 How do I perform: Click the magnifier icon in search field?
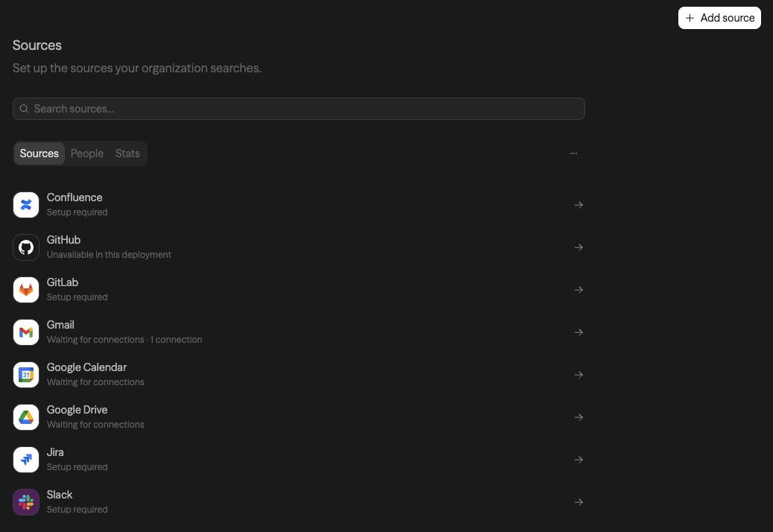pos(24,108)
